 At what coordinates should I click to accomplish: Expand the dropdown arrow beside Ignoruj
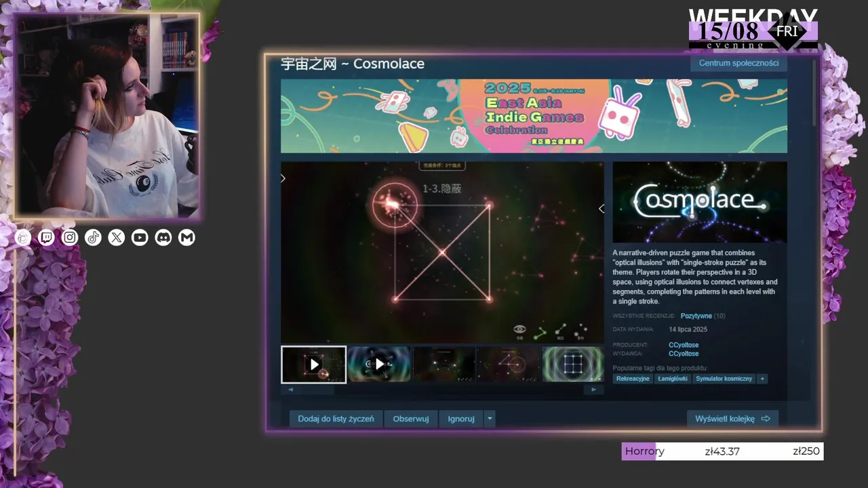pyautogui.click(x=490, y=419)
